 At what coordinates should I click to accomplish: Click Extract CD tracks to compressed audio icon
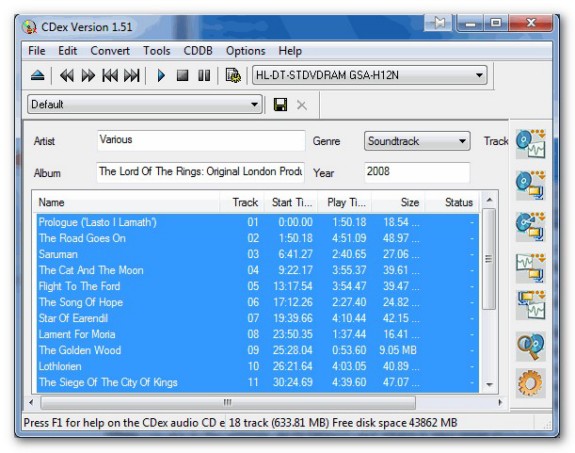click(x=530, y=185)
